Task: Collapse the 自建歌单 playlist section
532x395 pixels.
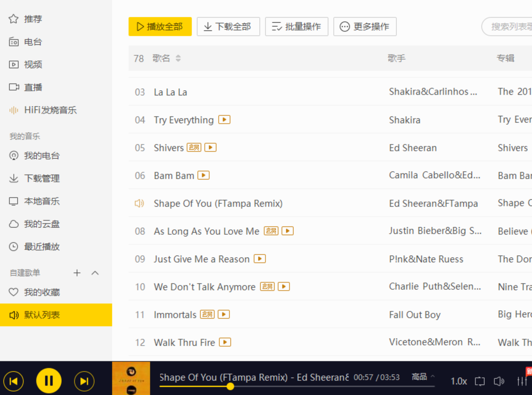Action: click(x=95, y=273)
